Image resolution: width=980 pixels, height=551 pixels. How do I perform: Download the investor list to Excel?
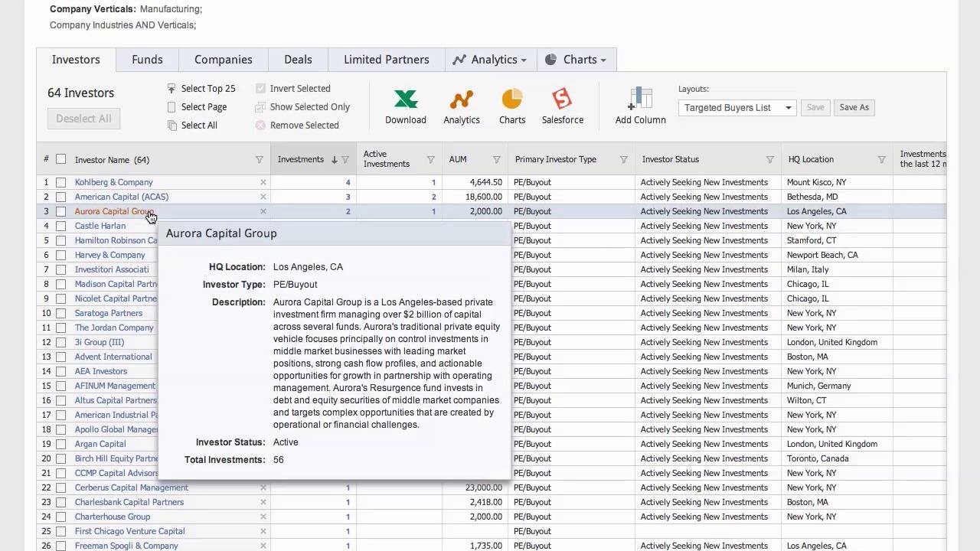pos(406,106)
